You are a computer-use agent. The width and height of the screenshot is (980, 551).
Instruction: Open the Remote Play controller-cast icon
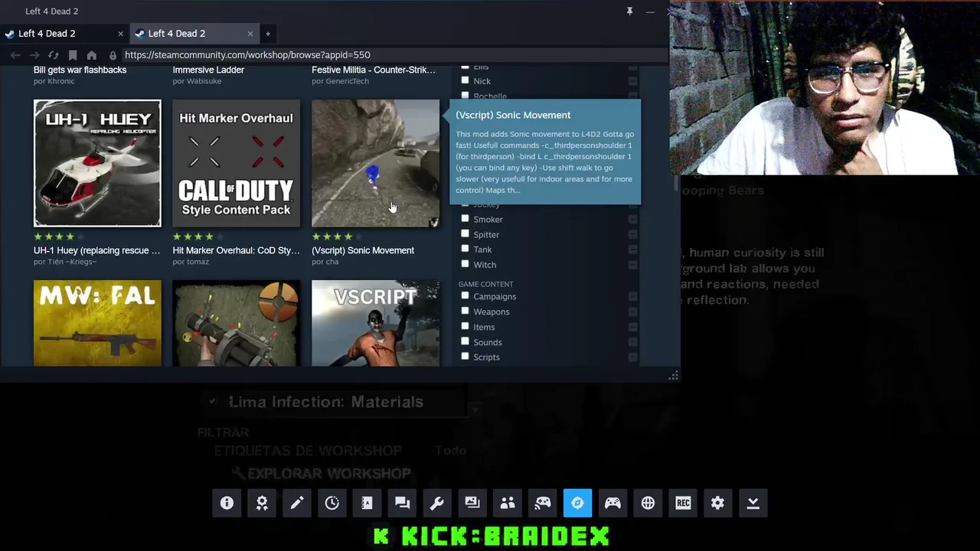[x=543, y=503]
